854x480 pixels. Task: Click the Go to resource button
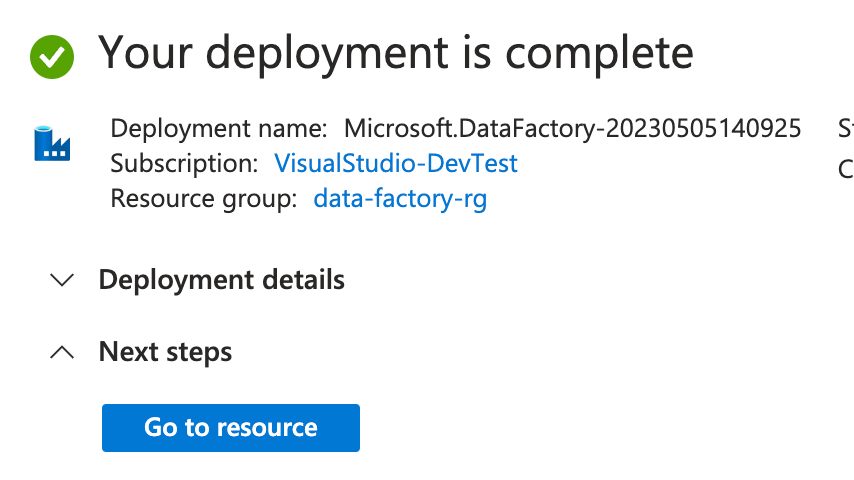[x=231, y=428]
